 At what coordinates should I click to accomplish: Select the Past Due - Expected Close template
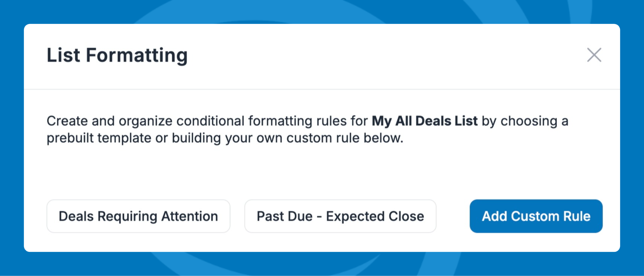[340, 216]
